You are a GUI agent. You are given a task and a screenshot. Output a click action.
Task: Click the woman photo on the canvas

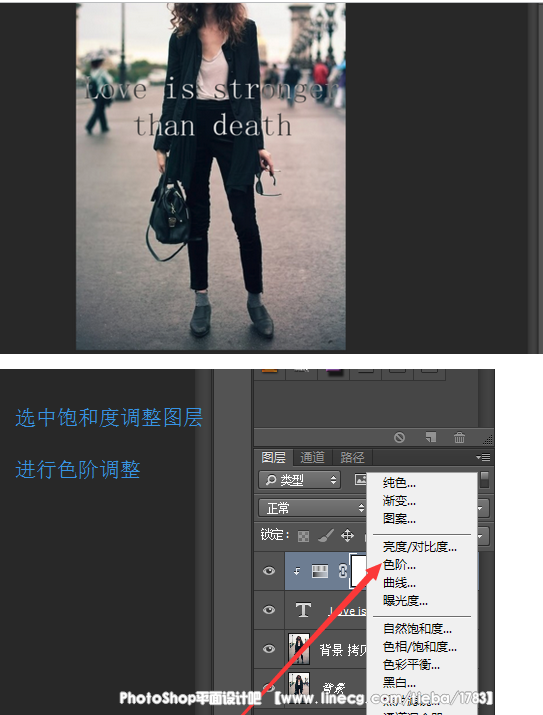click(x=211, y=176)
